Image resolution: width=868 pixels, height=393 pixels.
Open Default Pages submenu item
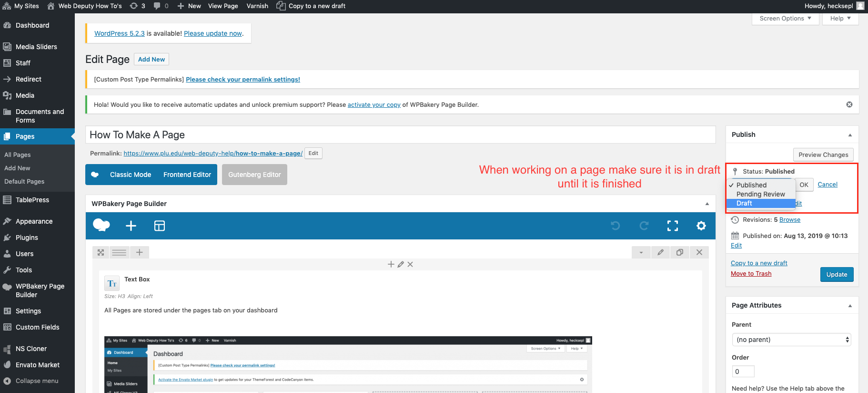[x=24, y=181]
